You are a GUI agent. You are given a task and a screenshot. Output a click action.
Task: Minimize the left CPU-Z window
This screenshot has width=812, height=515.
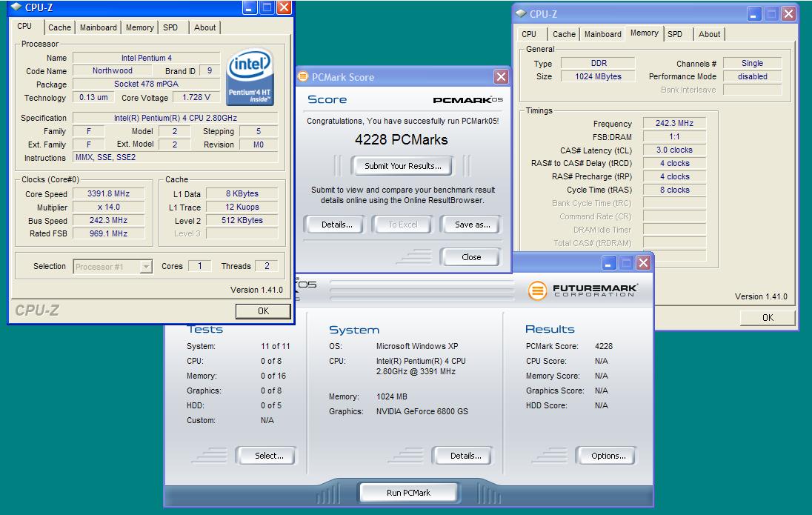tap(250, 7)
